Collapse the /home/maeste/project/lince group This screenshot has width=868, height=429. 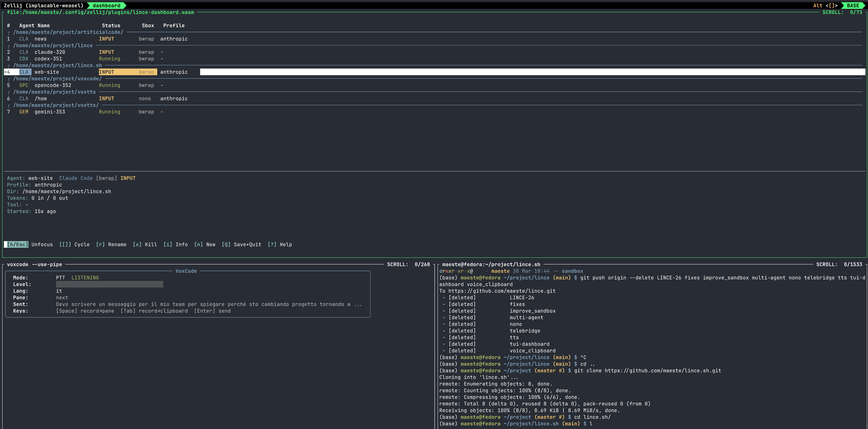(52, 45)
